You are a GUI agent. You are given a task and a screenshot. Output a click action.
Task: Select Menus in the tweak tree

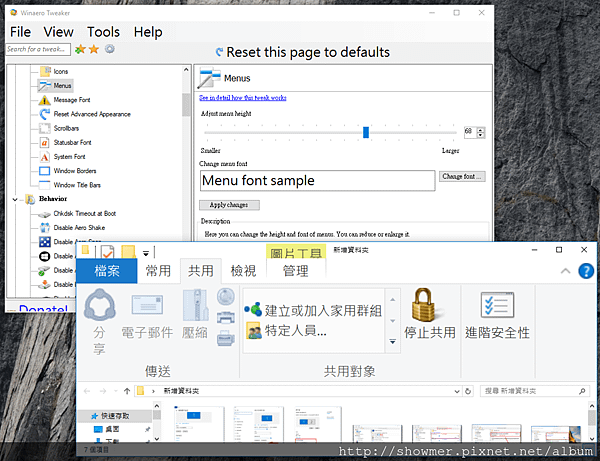click(62, 86)
